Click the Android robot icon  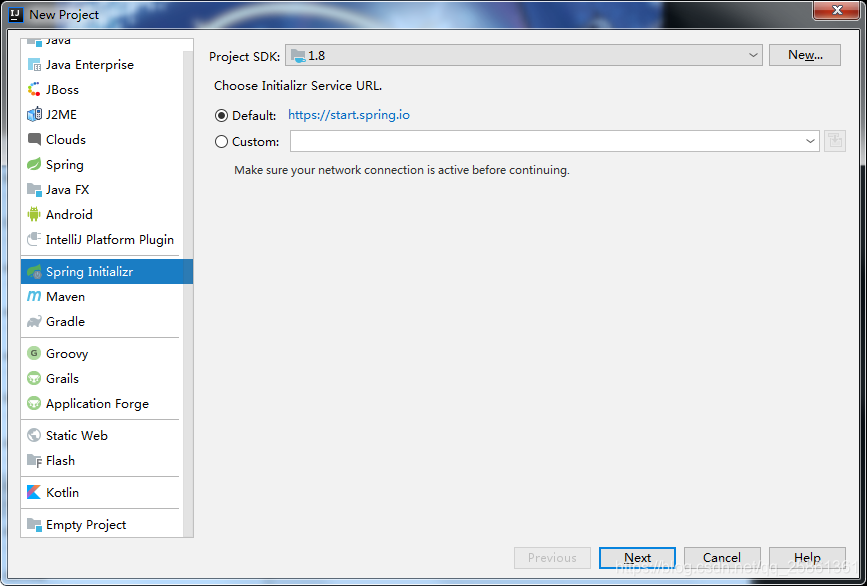pyautogui.click(x=34, y=214)
